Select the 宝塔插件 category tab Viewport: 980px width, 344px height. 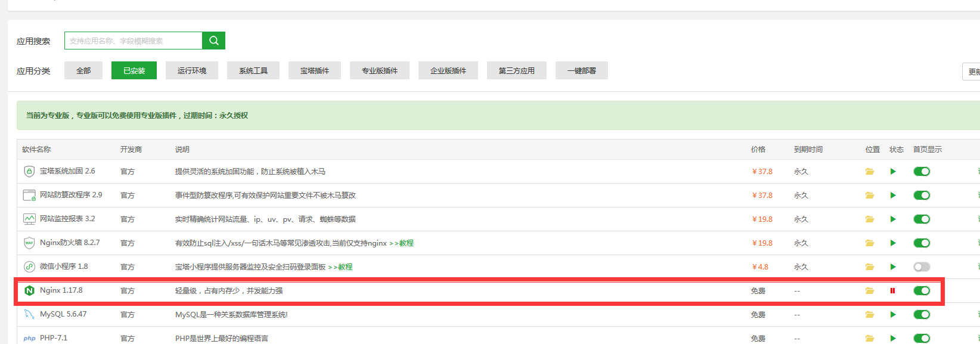pyautogui.click(x=315, y=70)
